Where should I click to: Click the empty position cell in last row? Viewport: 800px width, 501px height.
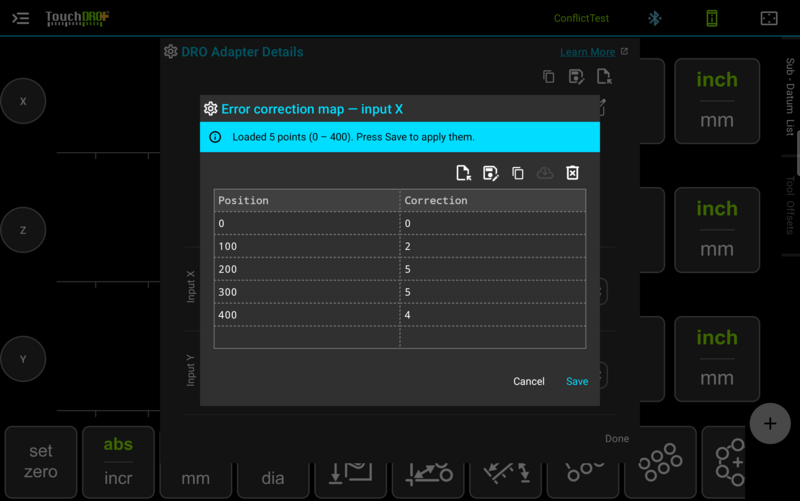click(x=307, y=337)
